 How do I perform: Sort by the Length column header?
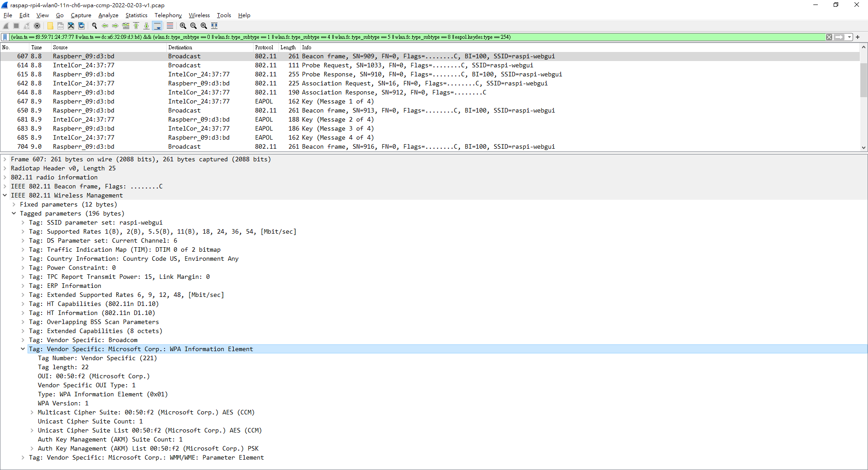pos(289,47)
